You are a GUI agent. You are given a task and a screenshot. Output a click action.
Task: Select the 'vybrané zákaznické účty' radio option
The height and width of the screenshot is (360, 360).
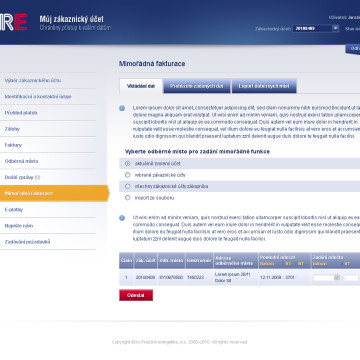click(x=127, y=175)
